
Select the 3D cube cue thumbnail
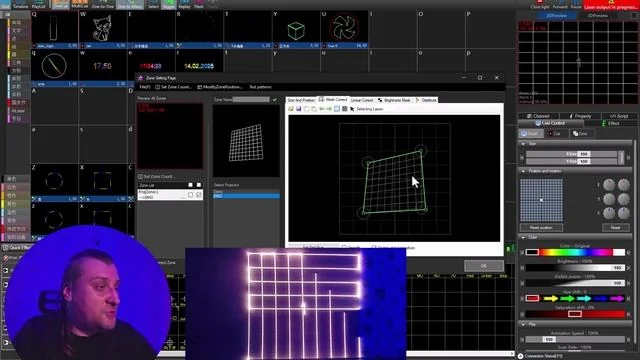point(296,30)
